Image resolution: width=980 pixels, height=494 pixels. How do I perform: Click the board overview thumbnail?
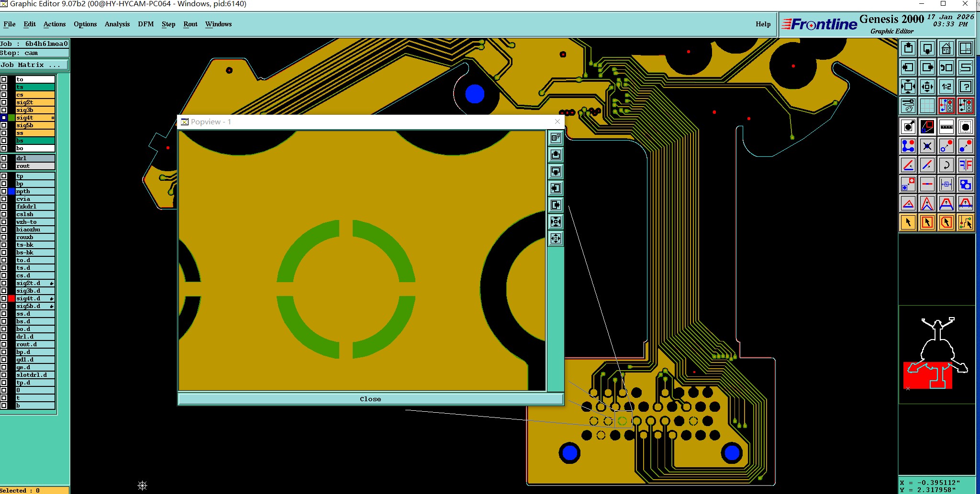(937, 354)
